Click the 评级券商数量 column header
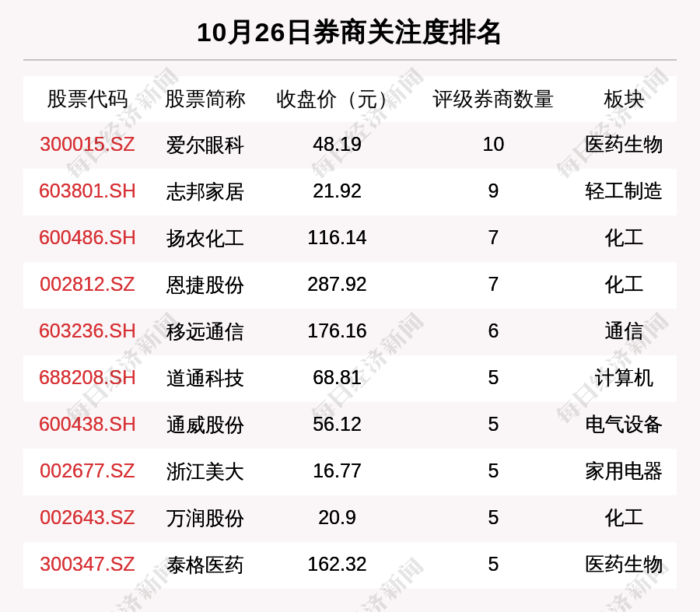Image resolution: width=700 pixels, height=612 pixels. coord(493,99)
